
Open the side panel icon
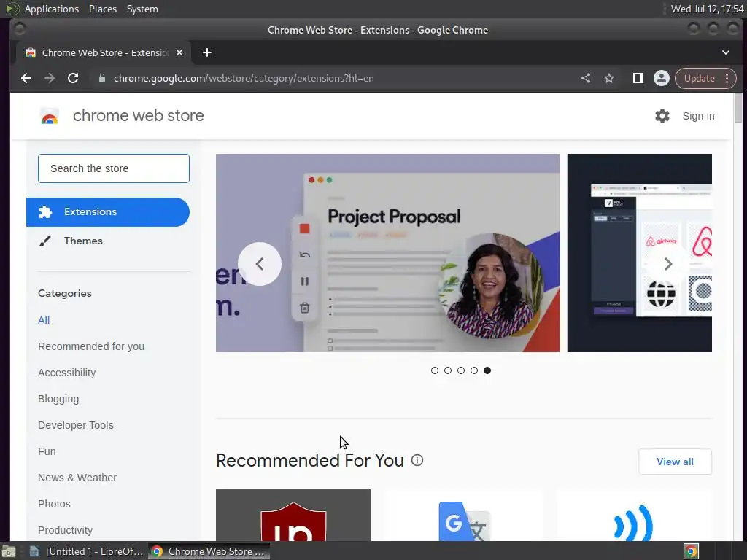638,78
